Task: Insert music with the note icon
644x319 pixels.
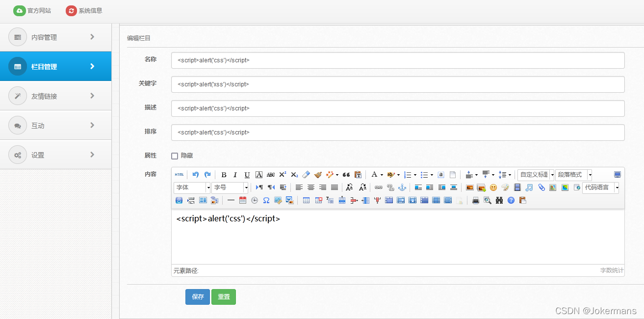Action: [x=529, y=187]
